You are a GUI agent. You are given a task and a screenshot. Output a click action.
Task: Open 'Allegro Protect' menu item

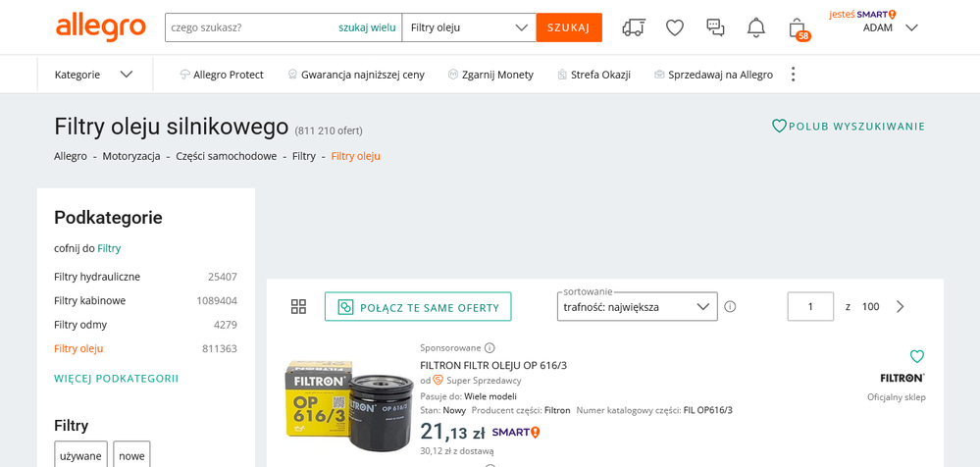pyautogui.click(x=222, y=75)
